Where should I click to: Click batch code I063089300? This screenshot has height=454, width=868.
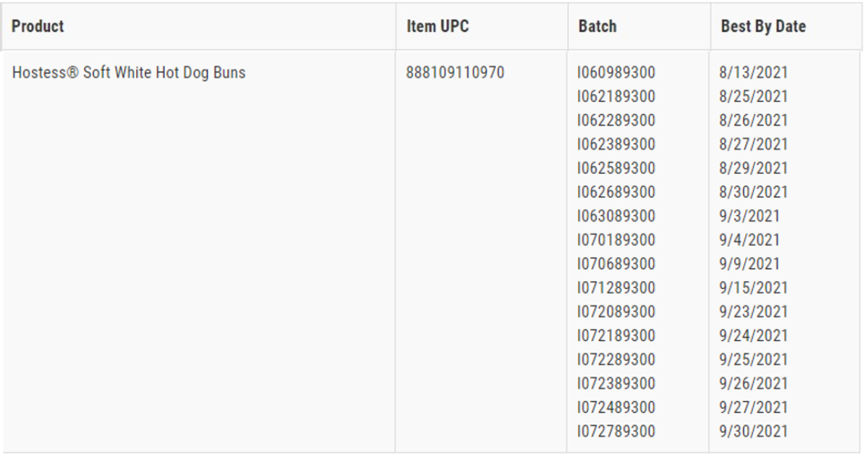pyautogui.click(x=616, y=216)
